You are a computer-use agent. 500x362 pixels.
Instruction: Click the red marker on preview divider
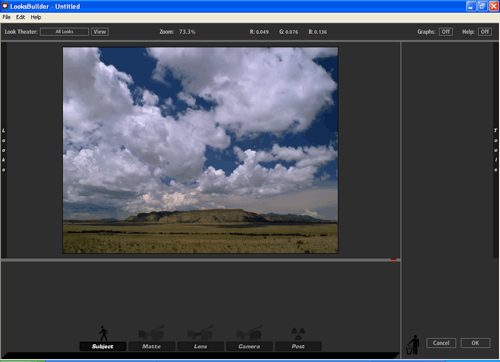pos(393,260)
